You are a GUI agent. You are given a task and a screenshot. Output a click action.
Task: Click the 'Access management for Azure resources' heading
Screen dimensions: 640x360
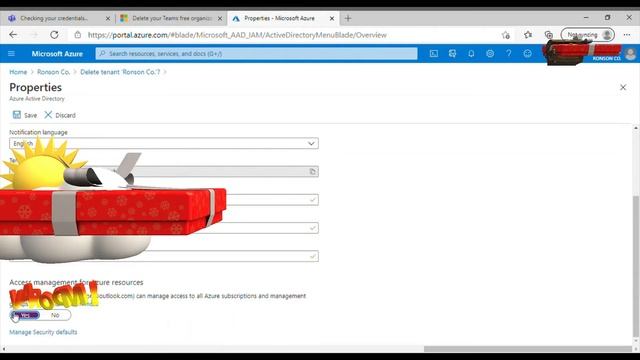pyautogui.click(x=76, y=282)
